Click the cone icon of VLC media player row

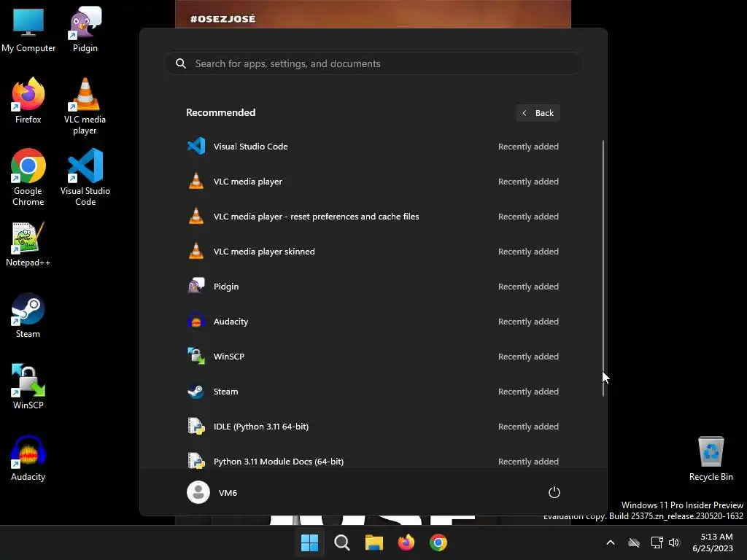(196, 182)
